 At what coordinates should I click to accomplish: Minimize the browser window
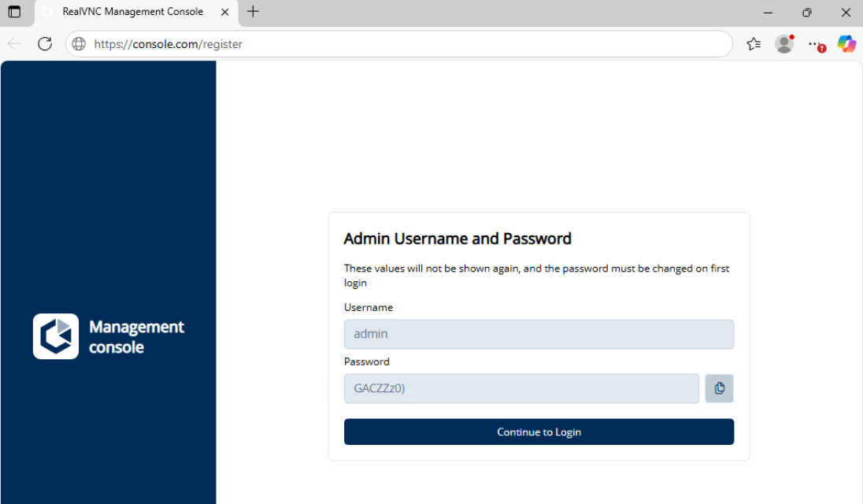768,12
